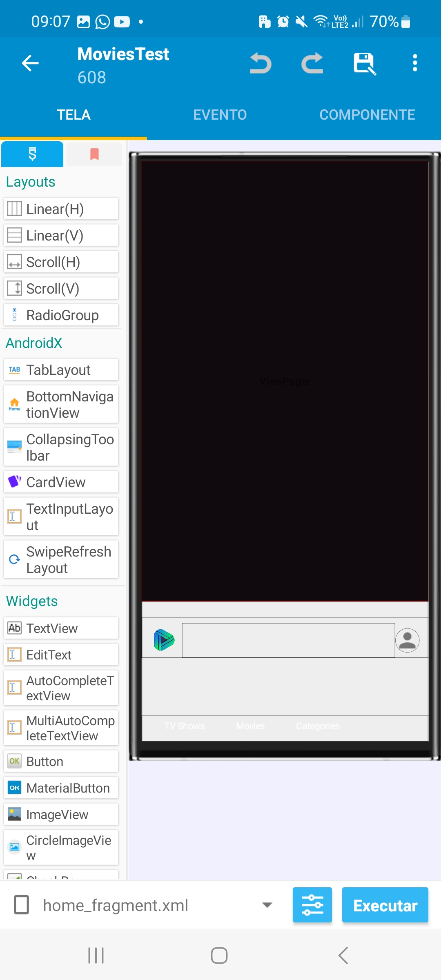Pick the MaterialButton widget
Screen dimensions: 441x980
coord(61,788)
